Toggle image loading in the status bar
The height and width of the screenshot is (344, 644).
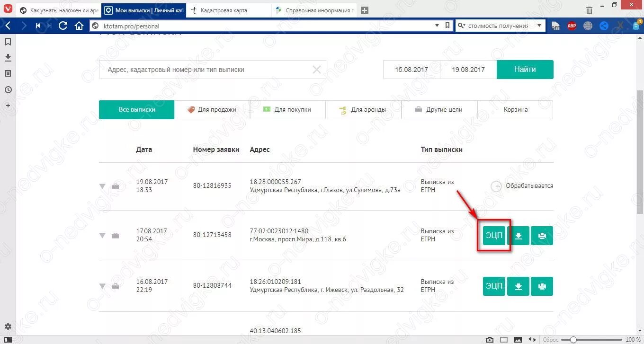coord(518,339)
